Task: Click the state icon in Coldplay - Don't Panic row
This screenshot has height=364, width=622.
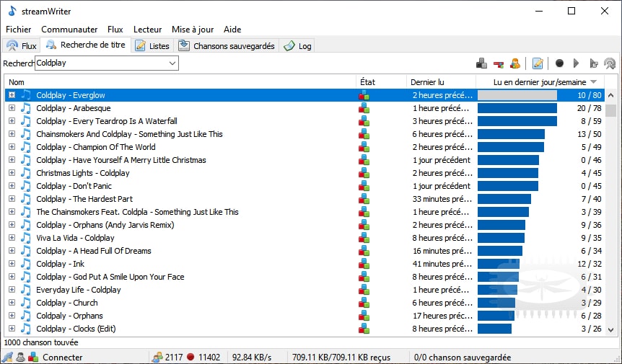Action: point(364,186)
